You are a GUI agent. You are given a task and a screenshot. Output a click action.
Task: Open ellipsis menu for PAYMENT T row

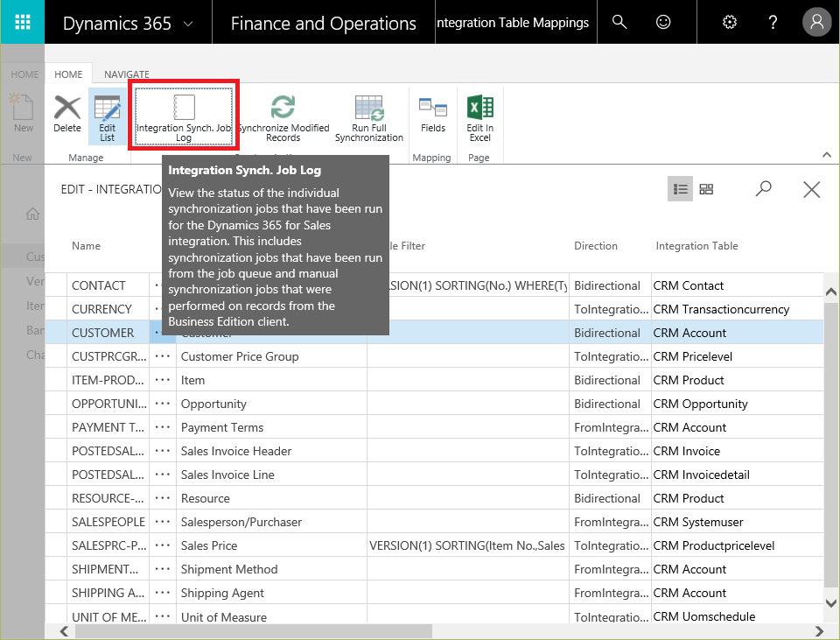(x=163, y=427)
